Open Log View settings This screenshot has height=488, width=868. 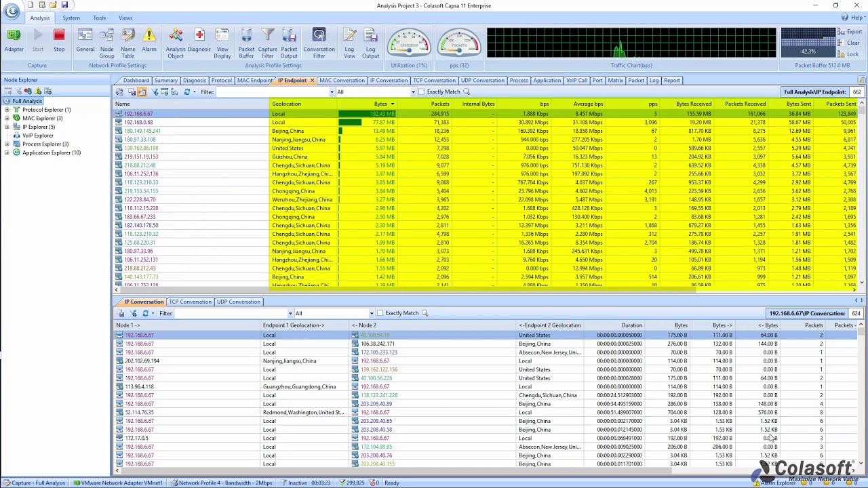(x=349, y=43)
